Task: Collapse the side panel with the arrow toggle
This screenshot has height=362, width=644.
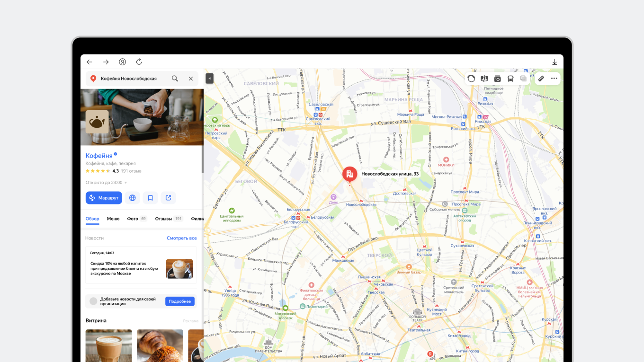Action: (210, 79)
